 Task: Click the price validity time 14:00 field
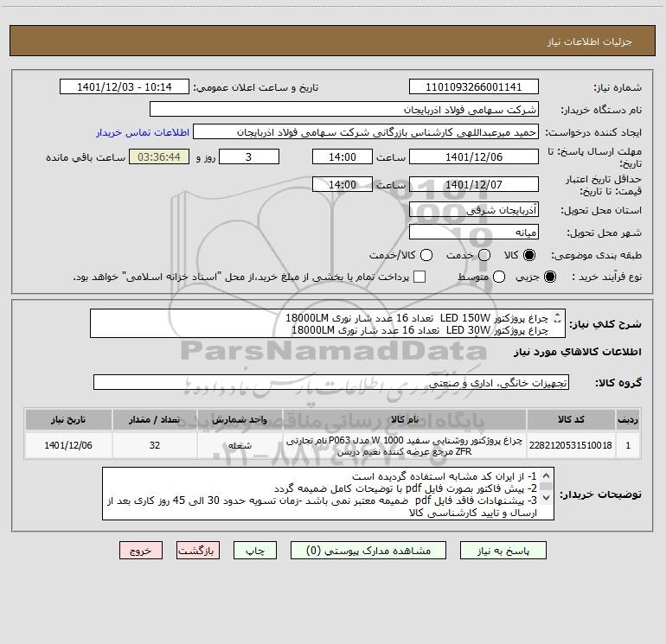343,184
